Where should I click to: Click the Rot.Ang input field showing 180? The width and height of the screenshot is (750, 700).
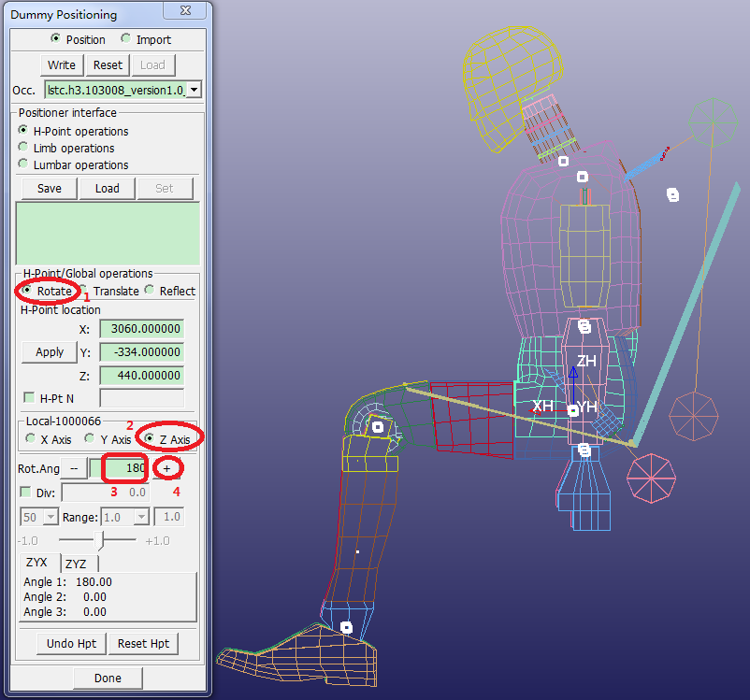[x=123, y=467]
